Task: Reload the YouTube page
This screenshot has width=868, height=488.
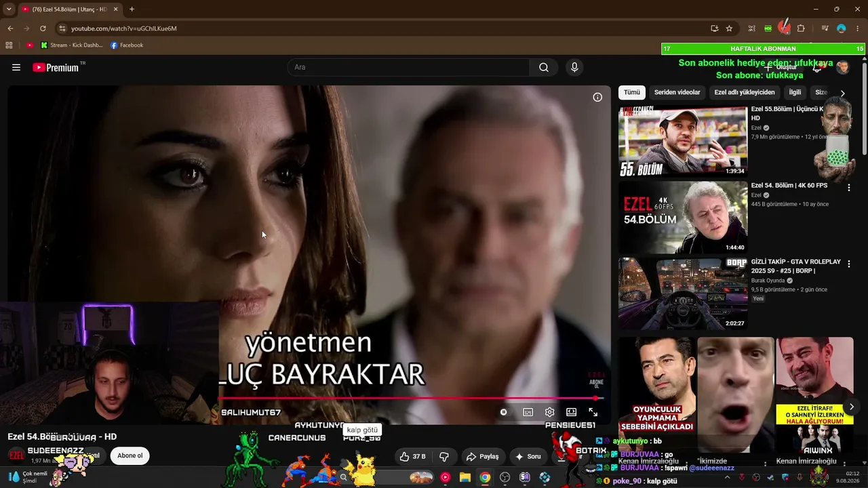Action: tap(43, 28)
